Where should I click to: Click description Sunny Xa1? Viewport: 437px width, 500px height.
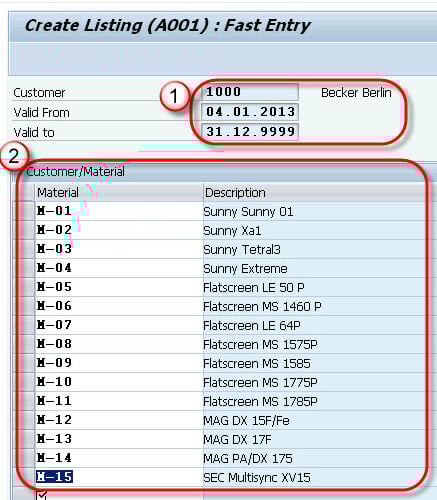click(232, 231)
